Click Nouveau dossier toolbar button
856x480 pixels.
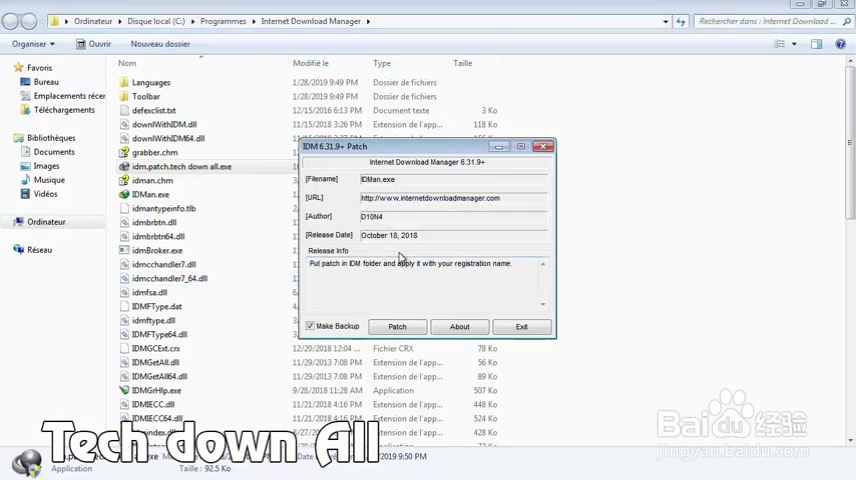[160, 44]
